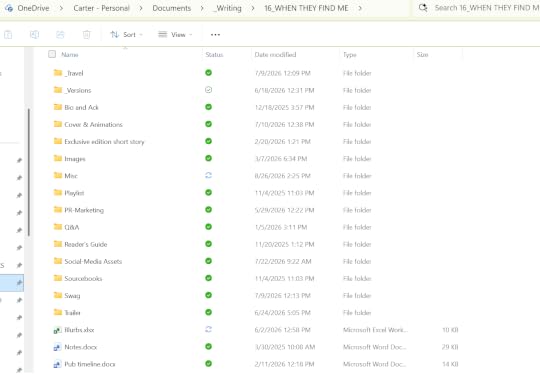The width and height of the screenshot is (540, 375).
Task: Click the 7/22/2026 9:22 AM date cell
Action: tap(283, 261)
